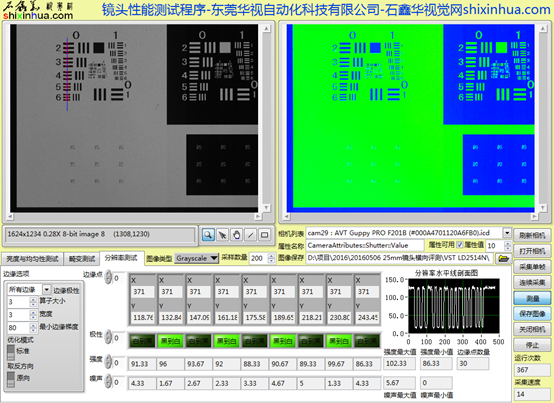Image resolution: width=554 pixels, height=403 pixels.
Task: Select the rectangle ROI tool
Action: [x=265, y=235]
